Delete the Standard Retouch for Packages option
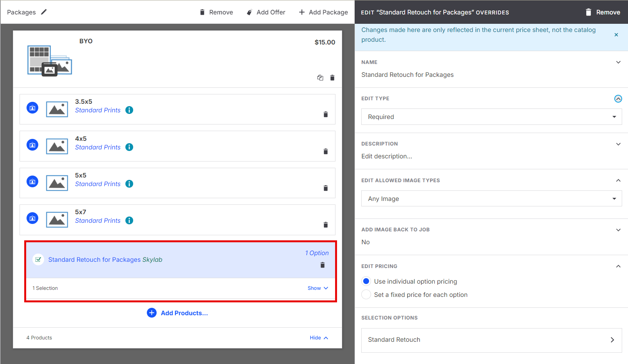Viewport: 628px width, 364px height. 322,265
